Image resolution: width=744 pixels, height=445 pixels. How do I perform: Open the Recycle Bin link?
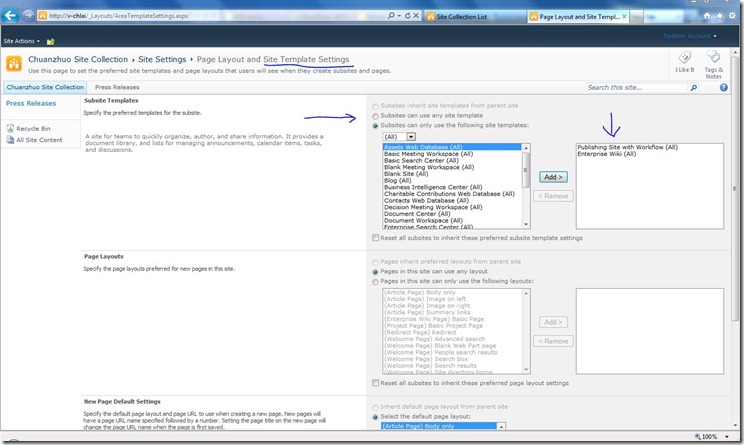[x=33, y=129]
